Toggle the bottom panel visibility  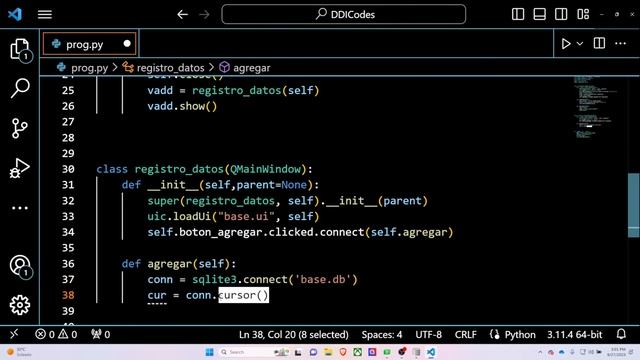[540, 14]
